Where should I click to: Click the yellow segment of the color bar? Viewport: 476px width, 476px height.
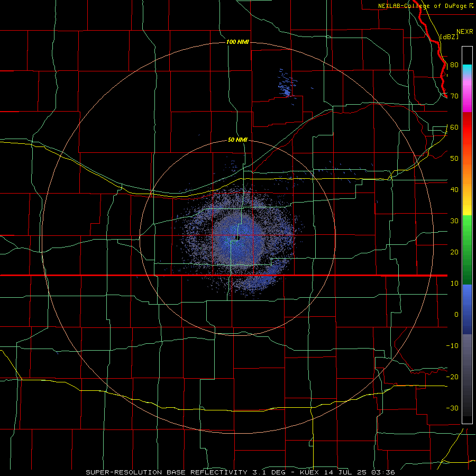467,209
